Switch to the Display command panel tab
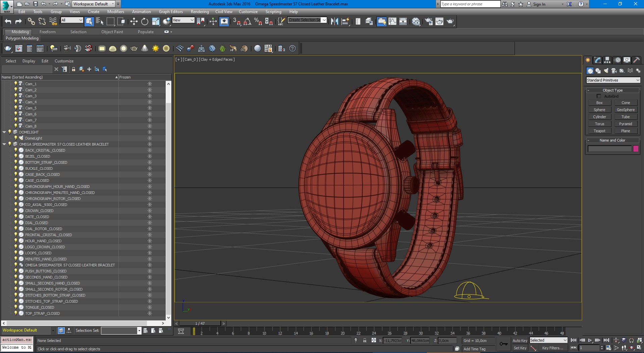The height and width of the screenshot is (353, 644). pos(627,60)
